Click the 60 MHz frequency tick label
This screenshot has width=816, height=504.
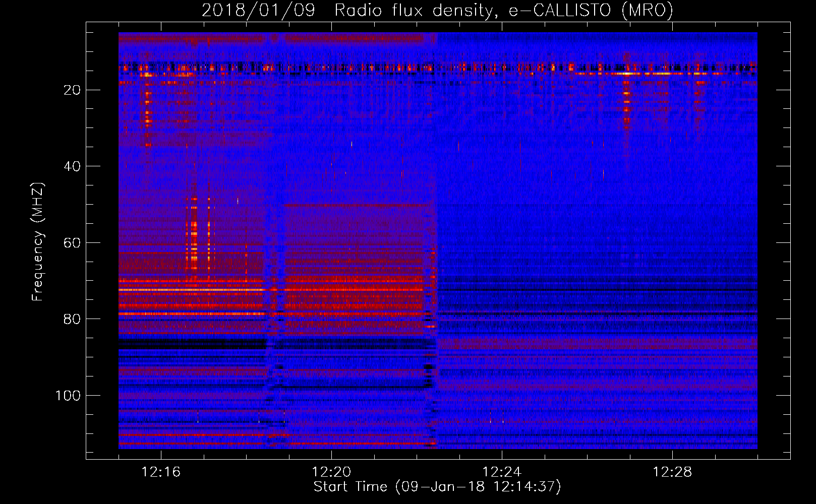[x=72, y=243]
